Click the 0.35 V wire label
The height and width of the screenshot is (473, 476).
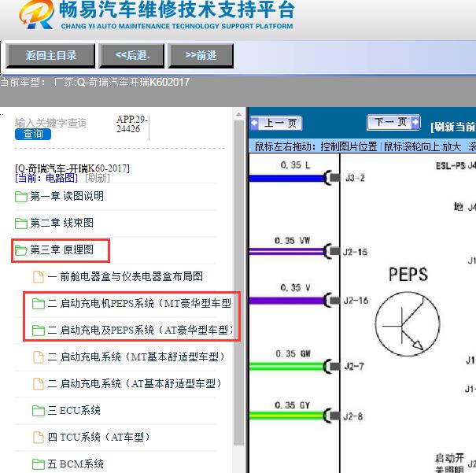point(295,287)
